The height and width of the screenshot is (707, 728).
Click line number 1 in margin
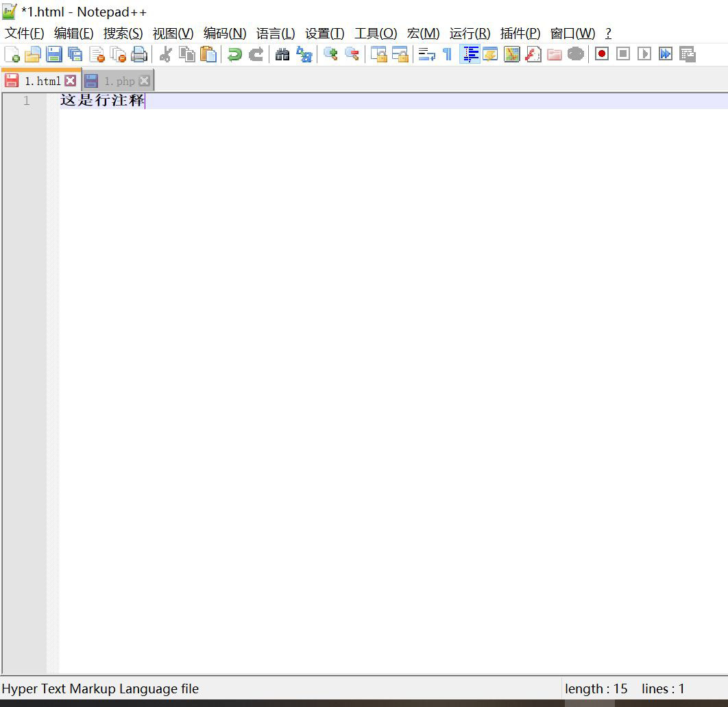click(x=27, y=101)
